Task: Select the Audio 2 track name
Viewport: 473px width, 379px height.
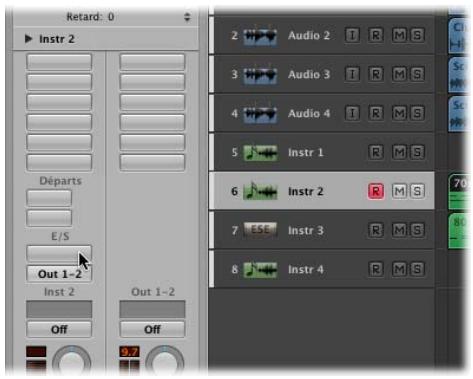Action: (x=309, y=35)
